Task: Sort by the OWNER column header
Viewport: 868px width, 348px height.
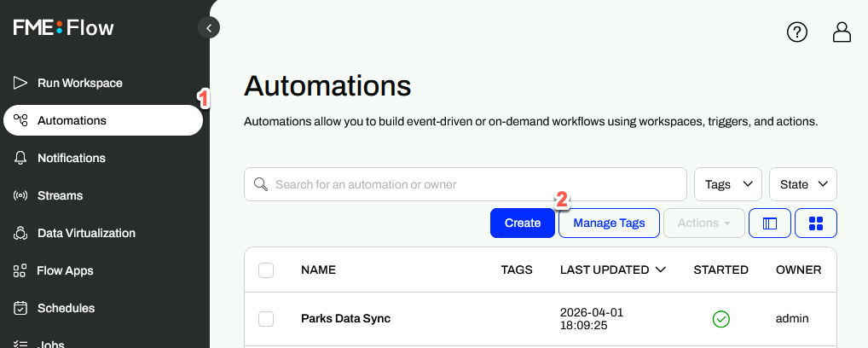Action: 798,270
